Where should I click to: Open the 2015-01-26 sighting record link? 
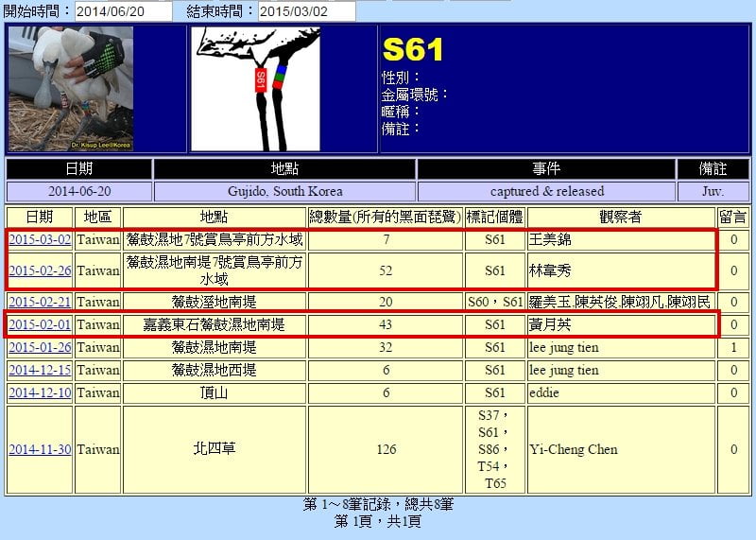tap(40, 347)
